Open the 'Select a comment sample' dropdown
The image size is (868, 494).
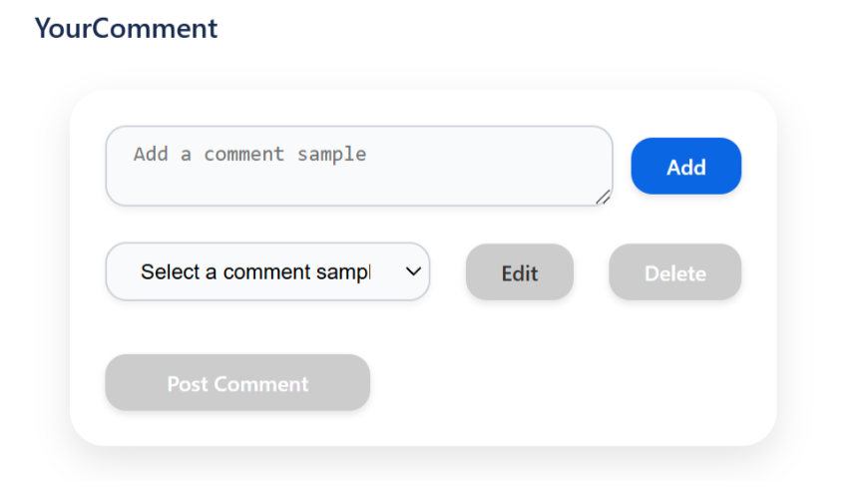(267, 272)
